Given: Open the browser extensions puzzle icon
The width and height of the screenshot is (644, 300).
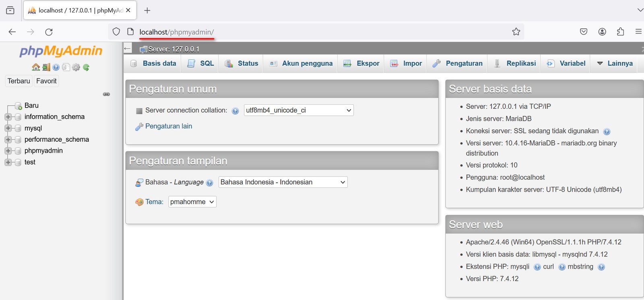Looking at the screenshot, I should coord(621,32).
